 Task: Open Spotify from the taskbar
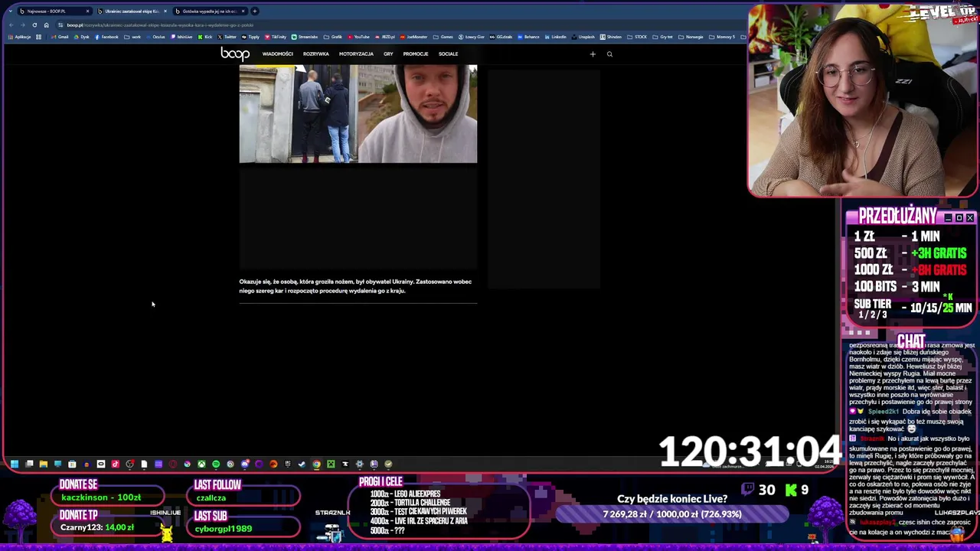(x=216, y=464)
